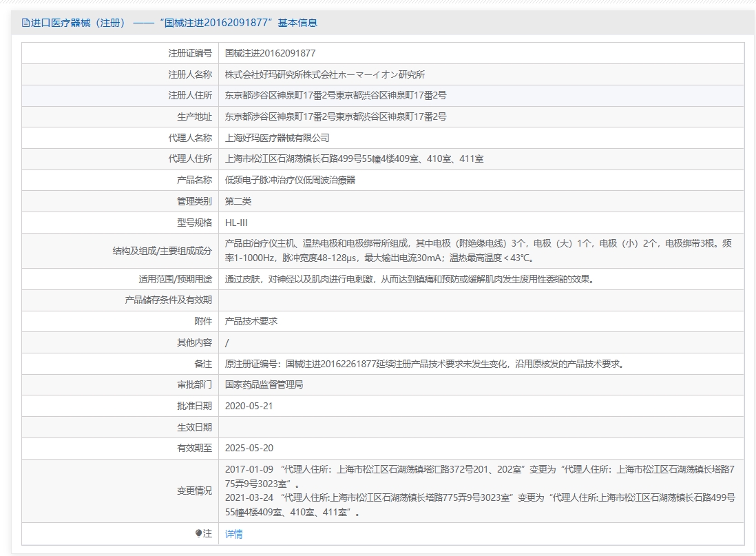Select registrant name 株式会社好玛研究所 value
The height and width of the screenshot is (556, 756).
pos(325,74)
